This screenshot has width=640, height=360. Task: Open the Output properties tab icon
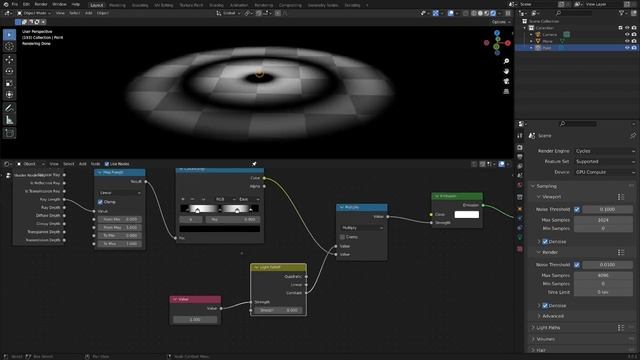pos(520,157)
